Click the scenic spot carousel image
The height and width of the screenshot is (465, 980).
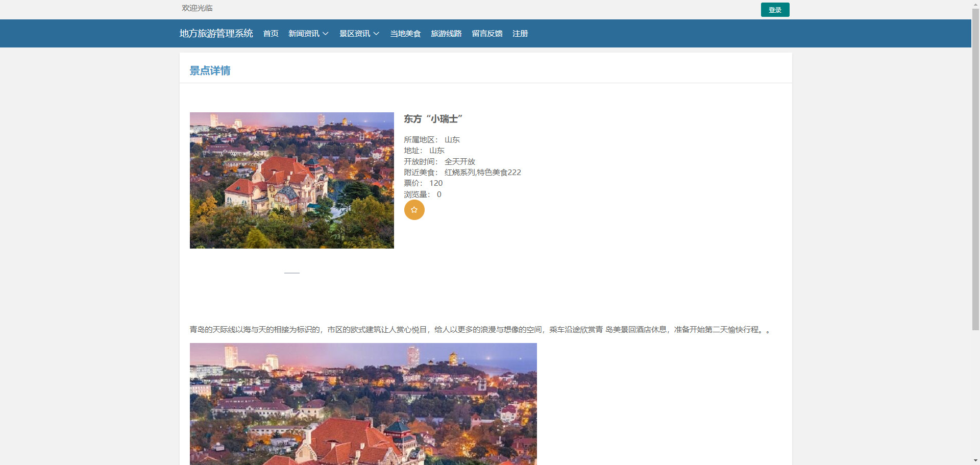click(x=291, y=180)
